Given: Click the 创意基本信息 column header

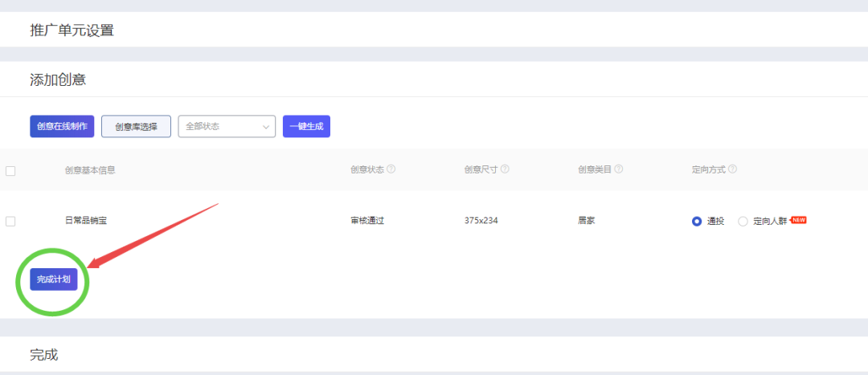Looking at the screenshot, I should pyautogui.click(x=90, y=170).
